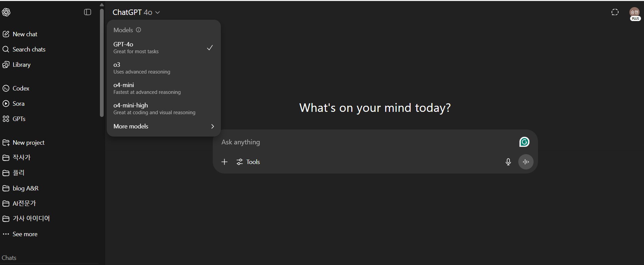Open the Tools menu in the composer

coord(248,162)
